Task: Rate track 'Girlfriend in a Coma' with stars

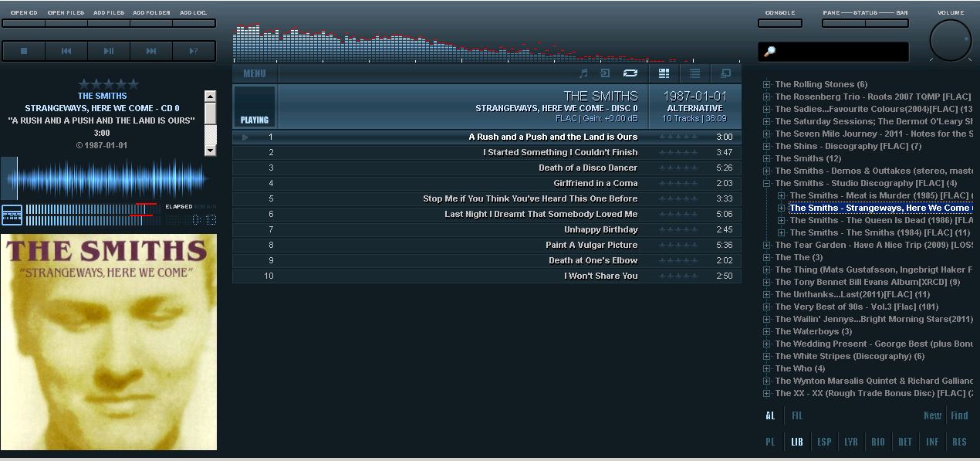Action: [x=678, y=183]
